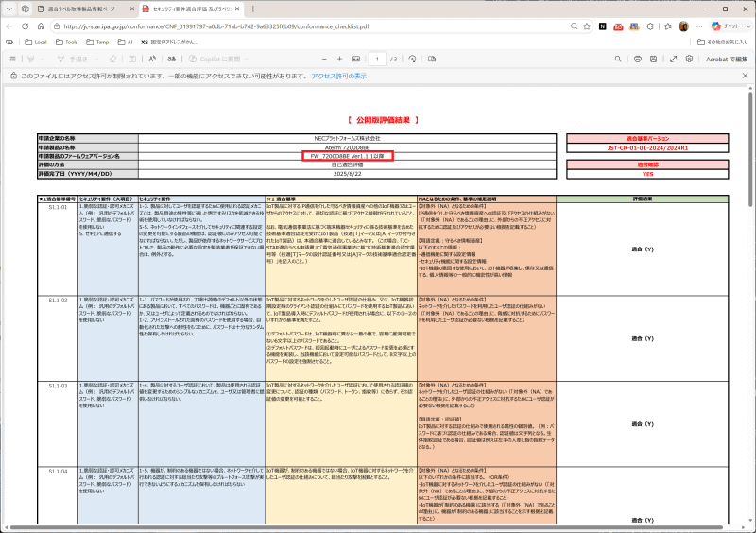Rotate the PDF page
The image size is (756, 533).
(412, 59)
